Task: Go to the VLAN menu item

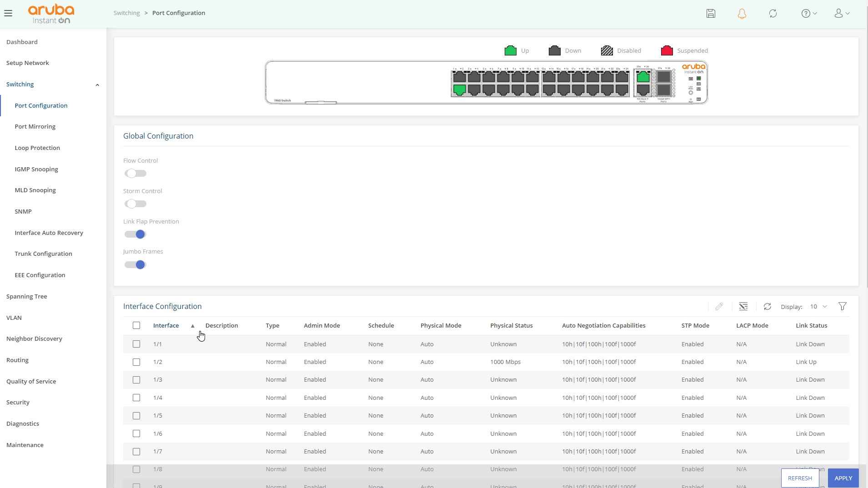Action: pyautogui.click(x=14, y=318)
